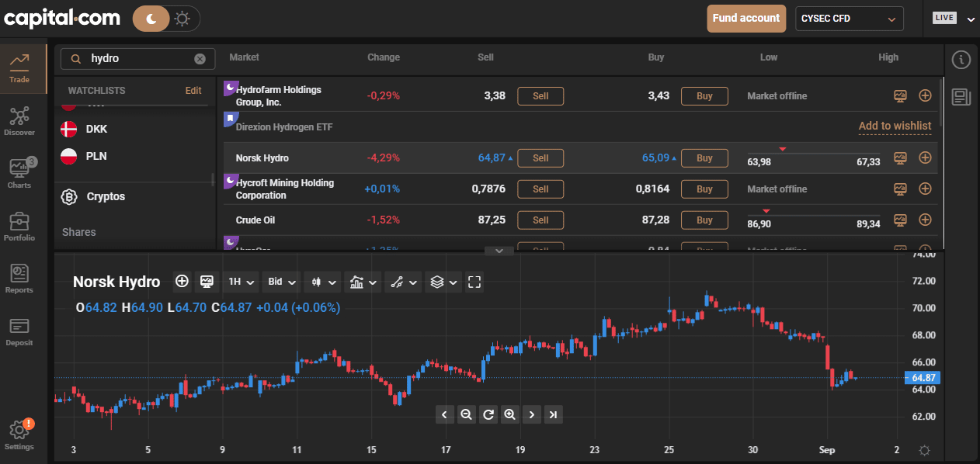Click the plus icon beside Crude Oil
The image size is (980, 464).
(x=925, y=220)
